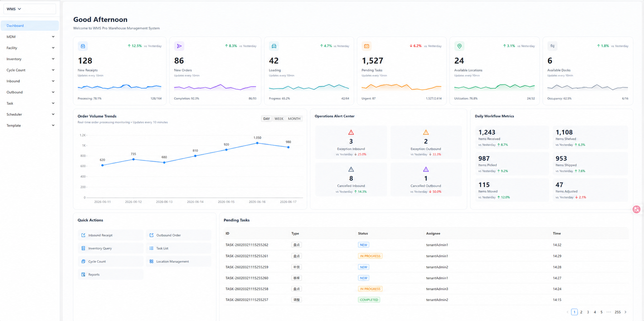Open the Reports quick action
The width and height of the screenshot is (644, 321).
110,274
